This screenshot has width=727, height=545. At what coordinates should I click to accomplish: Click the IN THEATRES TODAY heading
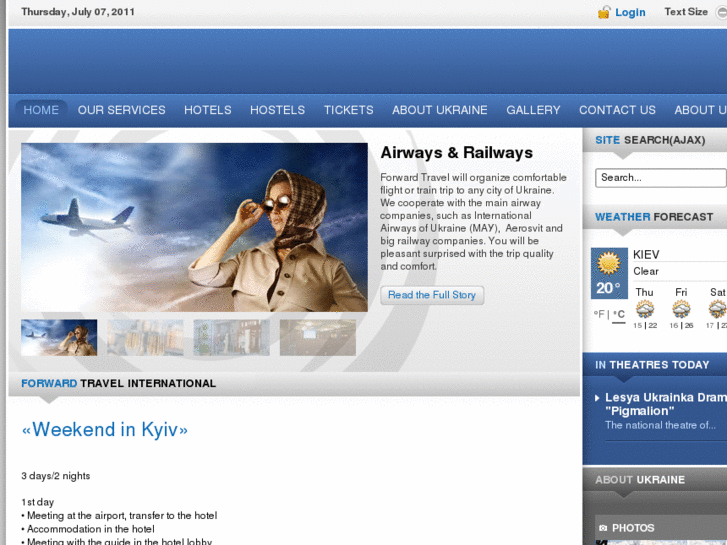(652, 365)
